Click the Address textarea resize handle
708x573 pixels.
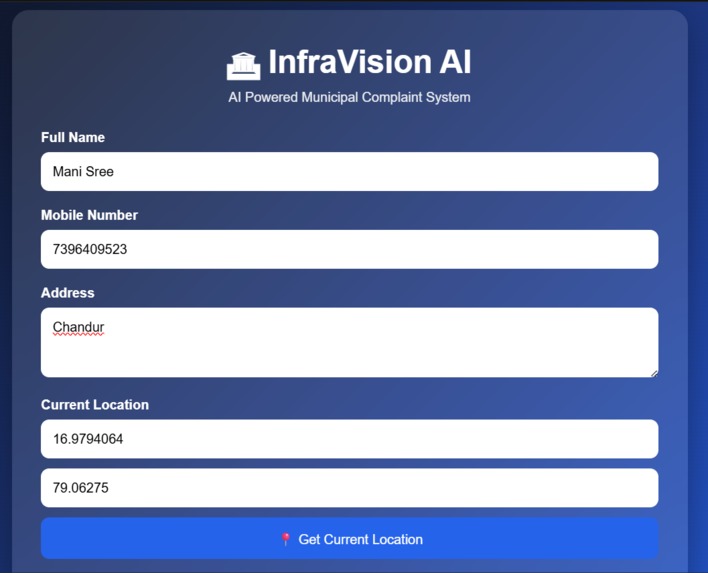point(654,373)
